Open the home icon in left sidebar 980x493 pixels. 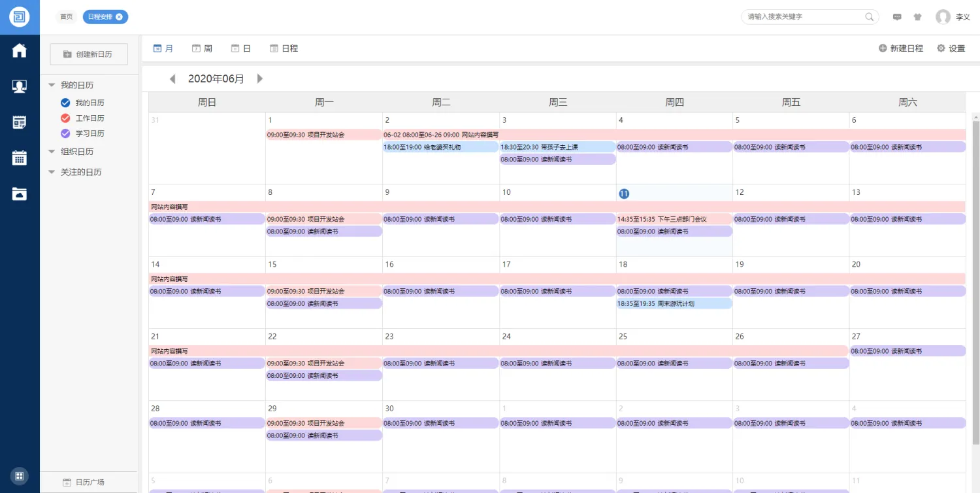click(x=20, y=50)
